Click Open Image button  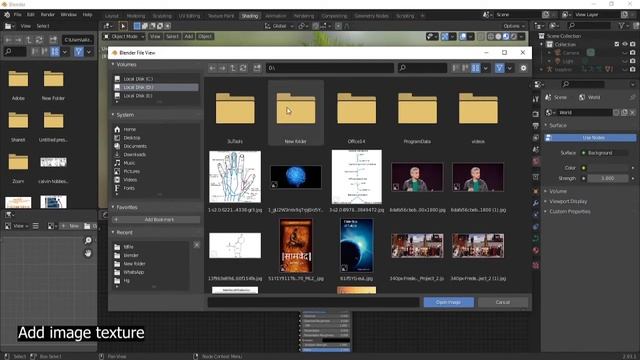449,302
